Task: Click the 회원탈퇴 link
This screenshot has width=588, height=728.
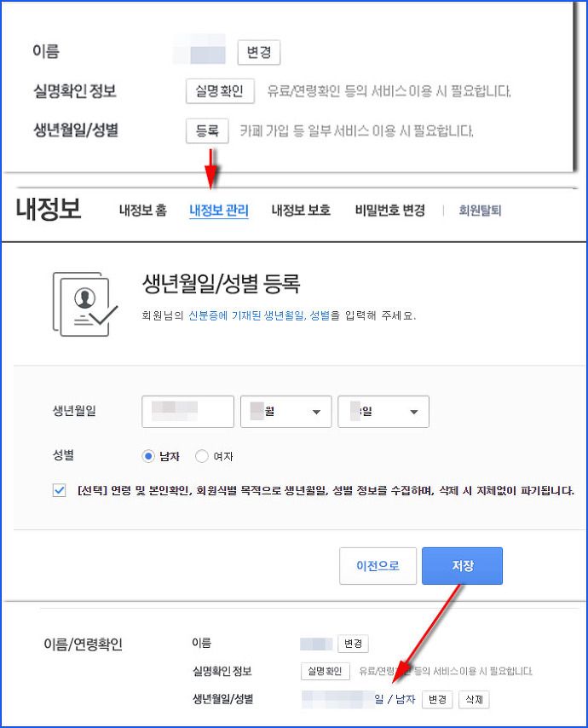Action: pyautogui.click(x=480, y=211)
